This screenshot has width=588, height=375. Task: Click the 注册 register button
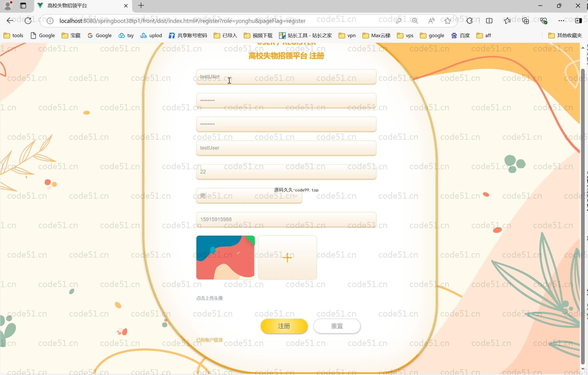click(284, 326)
